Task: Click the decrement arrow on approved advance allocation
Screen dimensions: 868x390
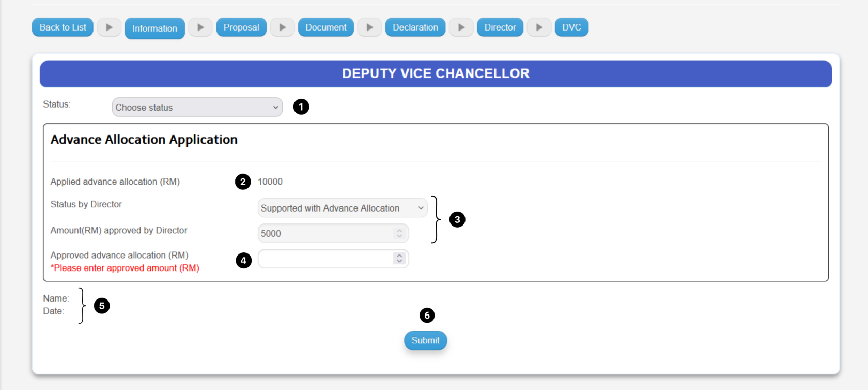Action: 399,261
